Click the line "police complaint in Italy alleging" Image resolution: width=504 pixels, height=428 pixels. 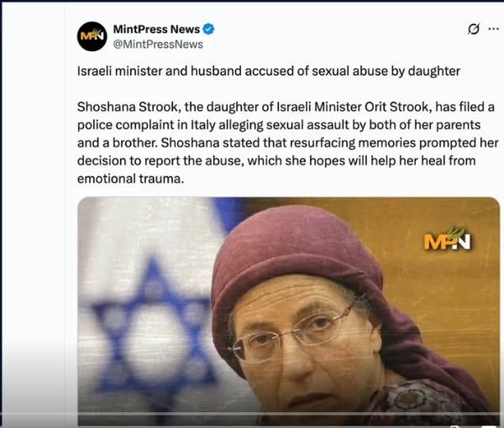coord(279,125)
